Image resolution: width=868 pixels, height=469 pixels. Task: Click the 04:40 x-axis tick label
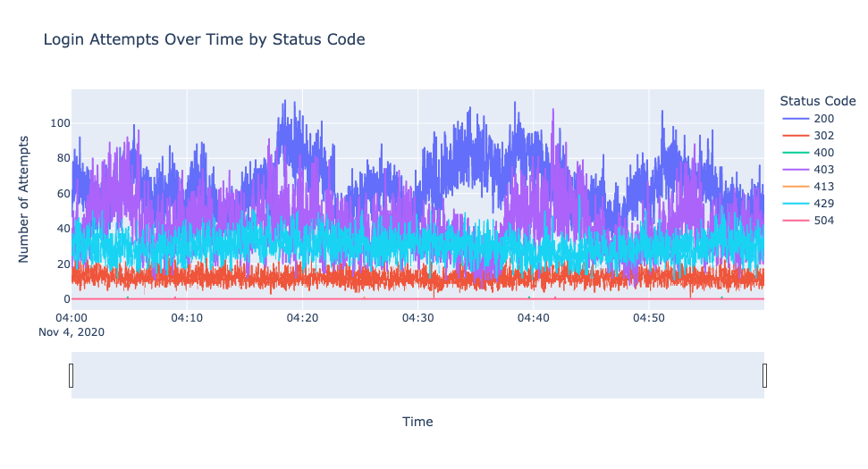pyautogui.click(x=534, y=318)
